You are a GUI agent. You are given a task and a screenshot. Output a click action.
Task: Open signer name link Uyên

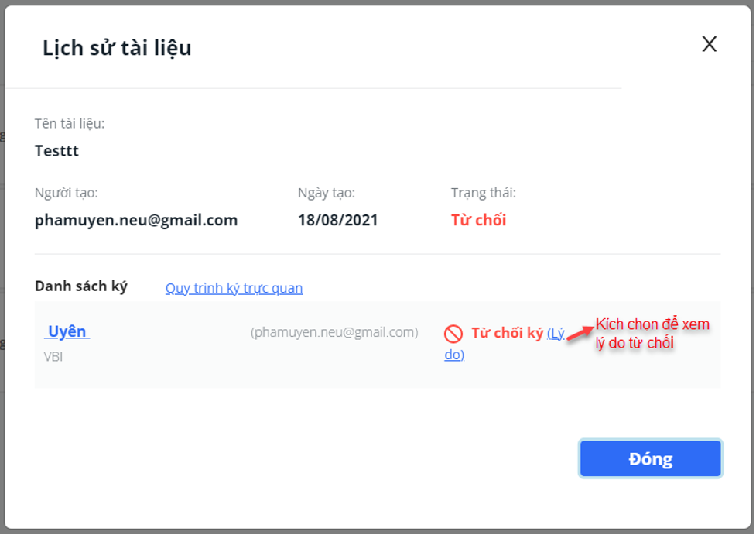pyautogui.click(x=67, y=331)
